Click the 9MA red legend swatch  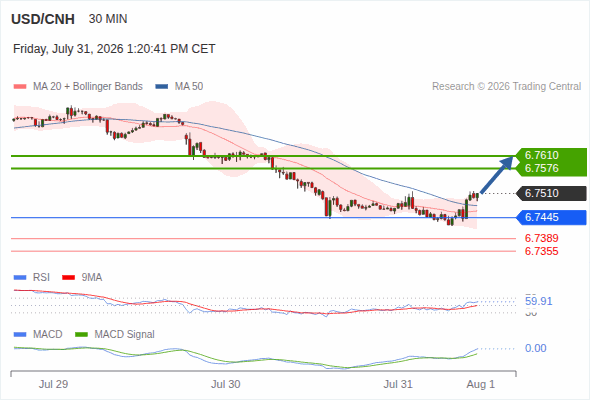tap(68, 278)
